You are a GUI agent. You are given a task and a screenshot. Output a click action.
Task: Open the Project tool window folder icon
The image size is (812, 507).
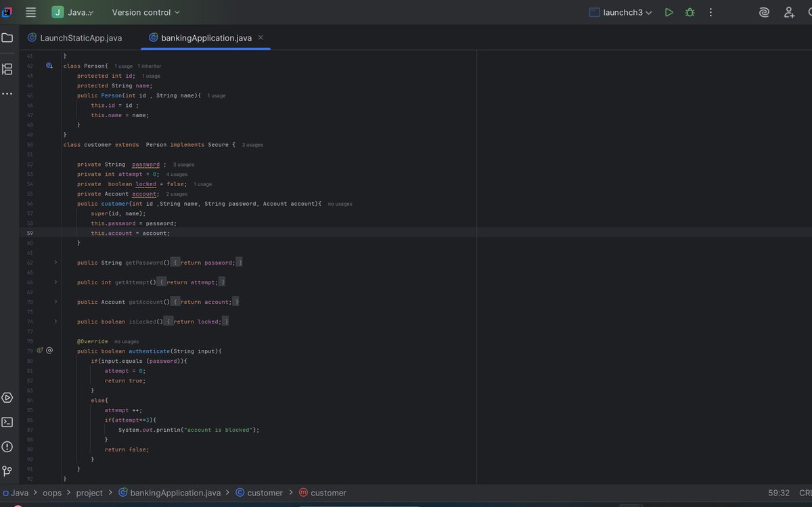tap(7, 38)
